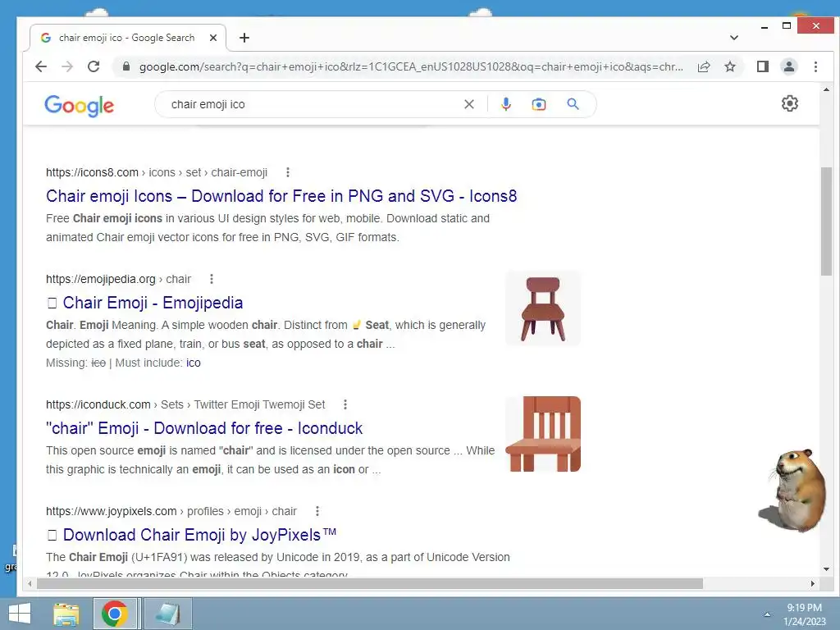Share this page from the address bar
Screen dimensions: 840x630
(703, 66)
